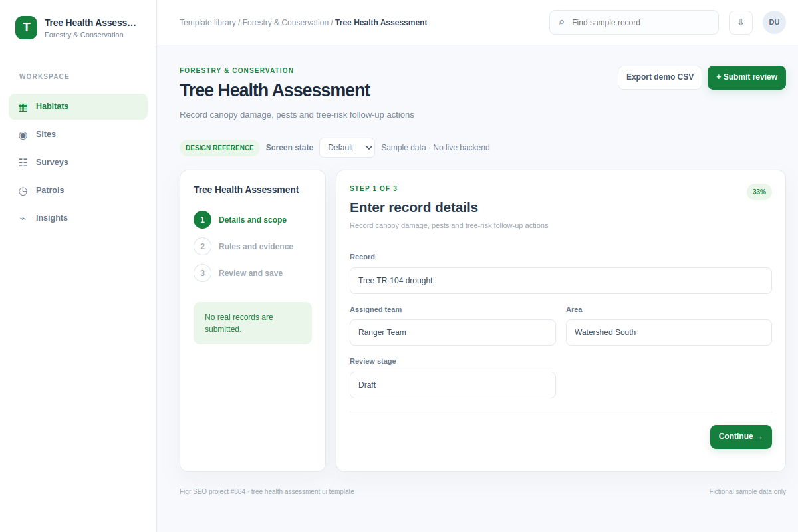Open the Screen state Default dropdown
The height and width of the screenshot is (532, 798).
pyautogui.click(x=347, y=148)
